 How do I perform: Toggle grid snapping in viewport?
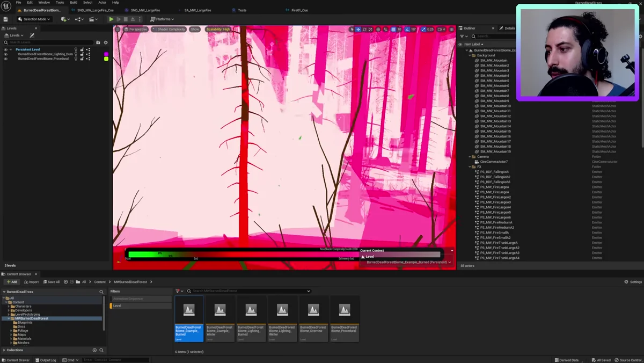[393, 29]
